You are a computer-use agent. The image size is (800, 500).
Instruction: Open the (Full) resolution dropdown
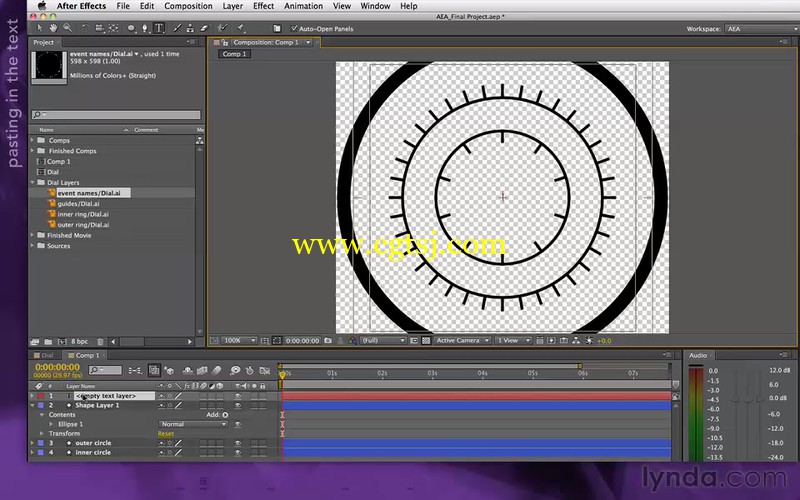383,340
